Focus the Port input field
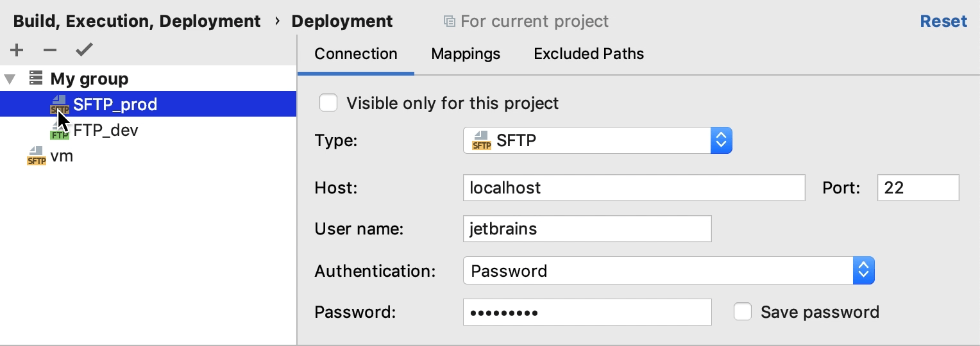 click(918, 188)
